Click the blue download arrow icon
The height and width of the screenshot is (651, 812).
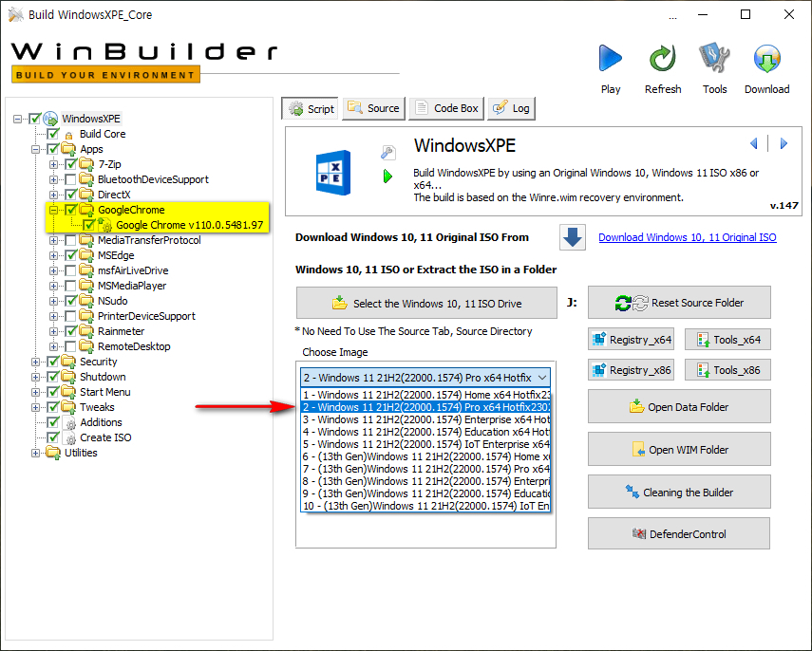573,237
